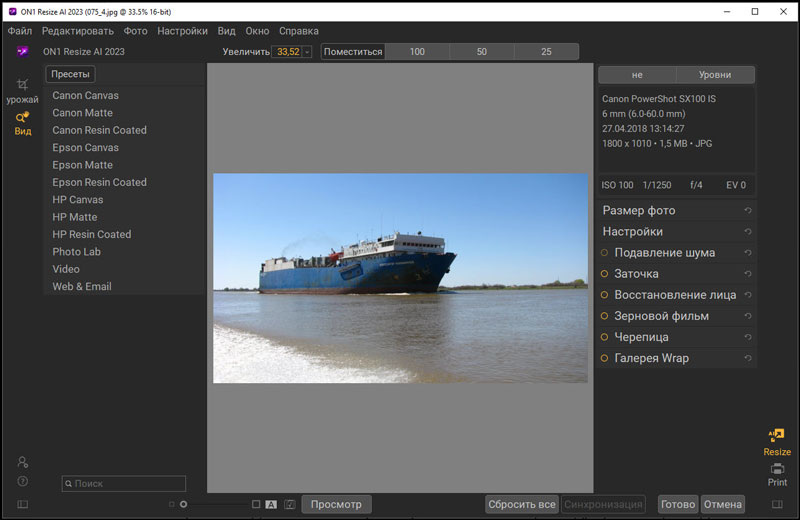Reset the Подавление шума panel
800x520 pixels.
coord(747,253)
